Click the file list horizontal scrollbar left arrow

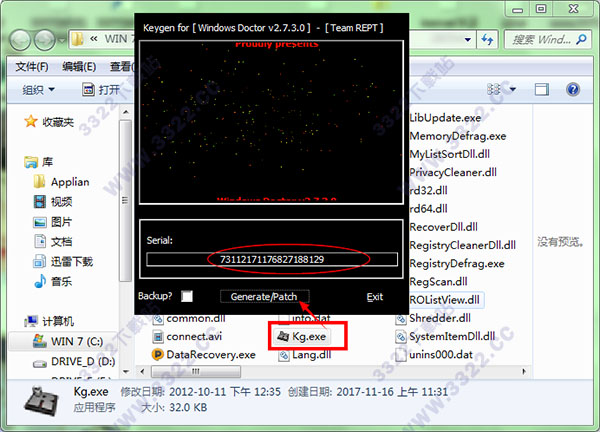tap(142, 371)
